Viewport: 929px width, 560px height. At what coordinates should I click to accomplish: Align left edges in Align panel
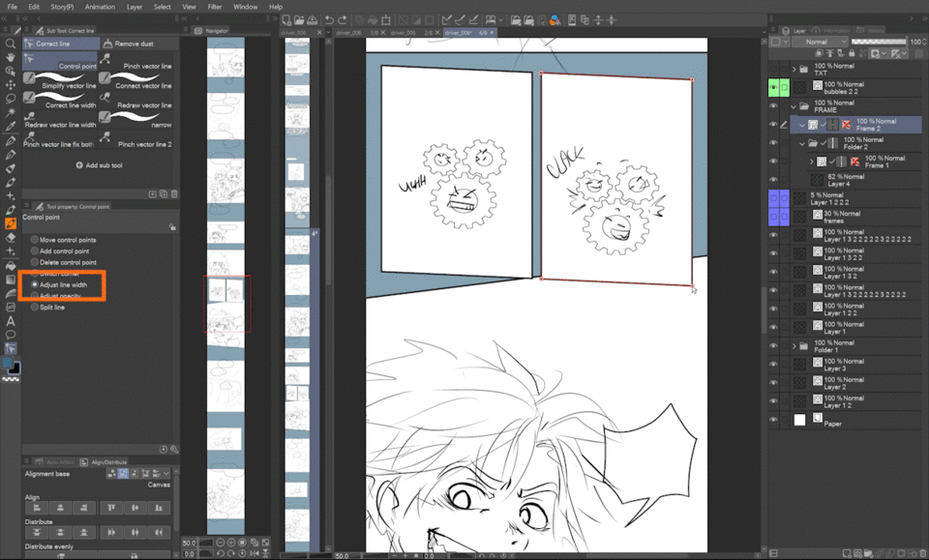(37, 508)
